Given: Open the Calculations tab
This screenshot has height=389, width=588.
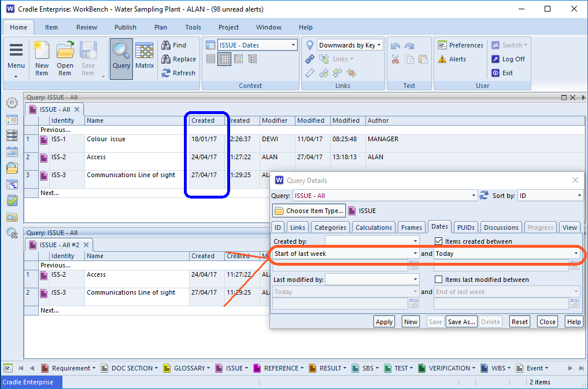Looking at the screenshot, I should pyautogui.click(x=373, y=227).
